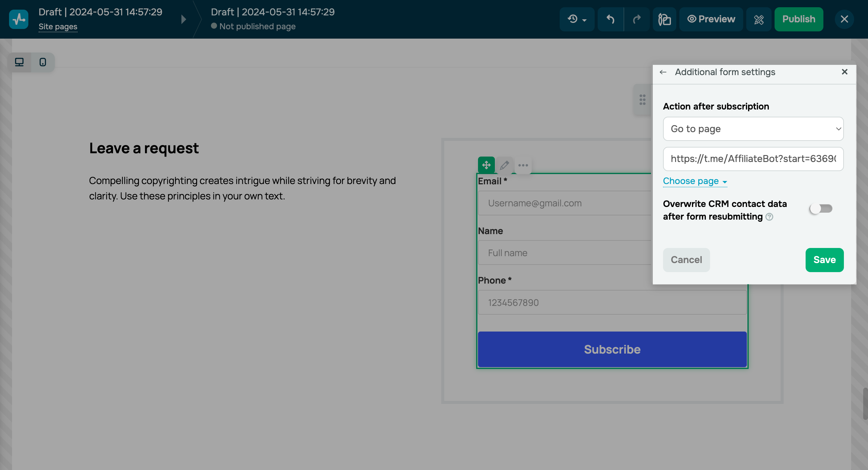The width and height of the screenshot is (868, 470).
Task: Undo the last change
Action: click(611, 19)
